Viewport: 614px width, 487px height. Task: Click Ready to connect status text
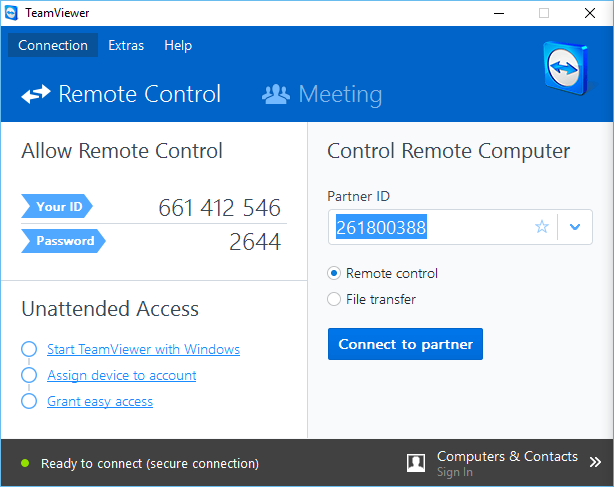[150, 464]
